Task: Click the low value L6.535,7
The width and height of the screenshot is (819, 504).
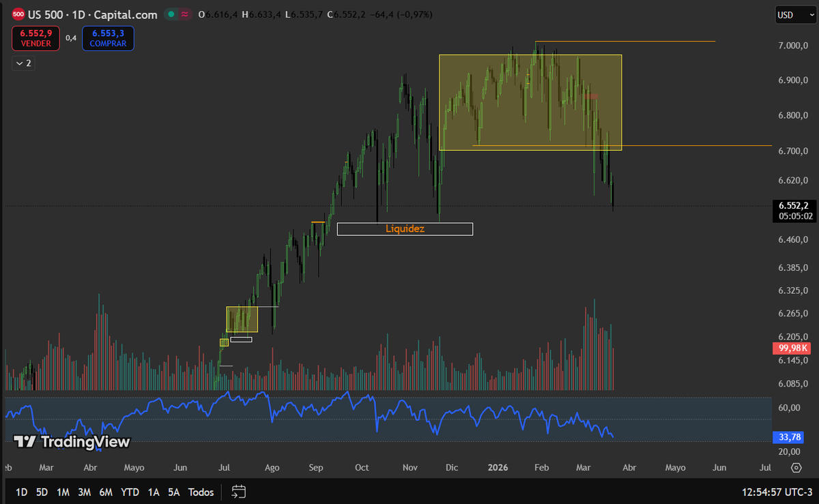Action: pyautogui.click(x=304, y=14)
